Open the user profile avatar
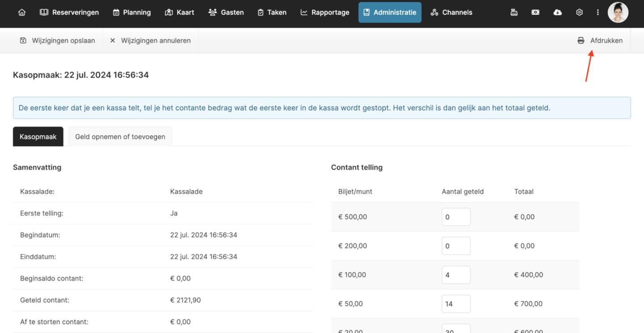This screenshot has height=333, width=644. 618,13
